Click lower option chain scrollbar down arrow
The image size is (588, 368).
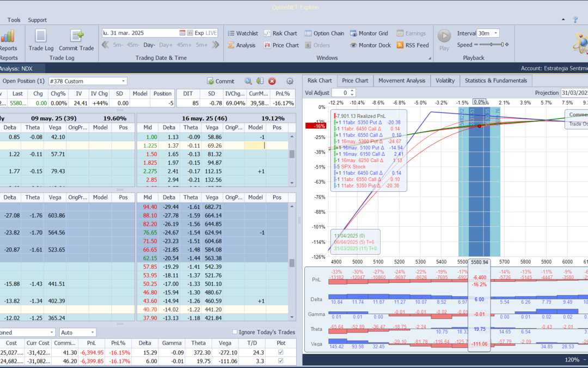coord(292,317)
